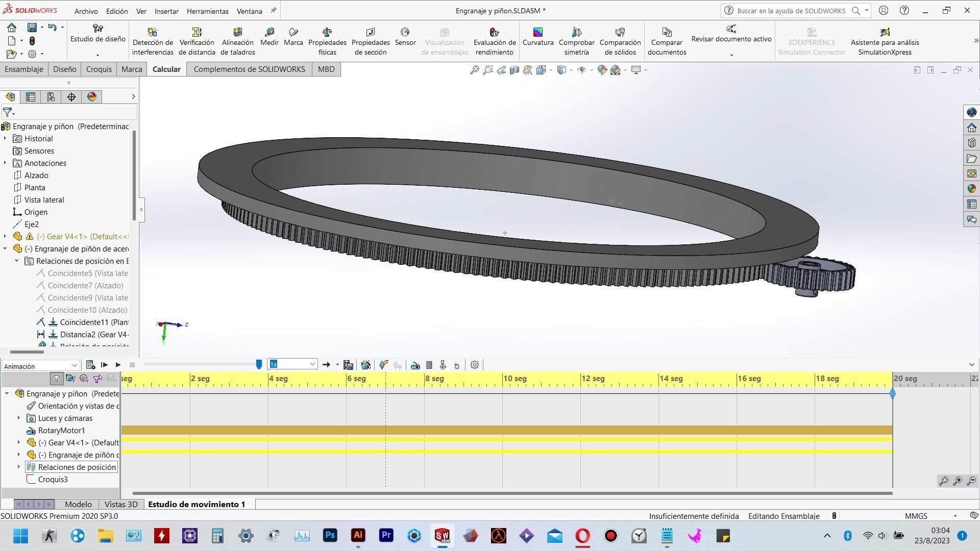Open Detección de interferencias tool
Screen dimensions: 980x551
click(x=153, y=41)
